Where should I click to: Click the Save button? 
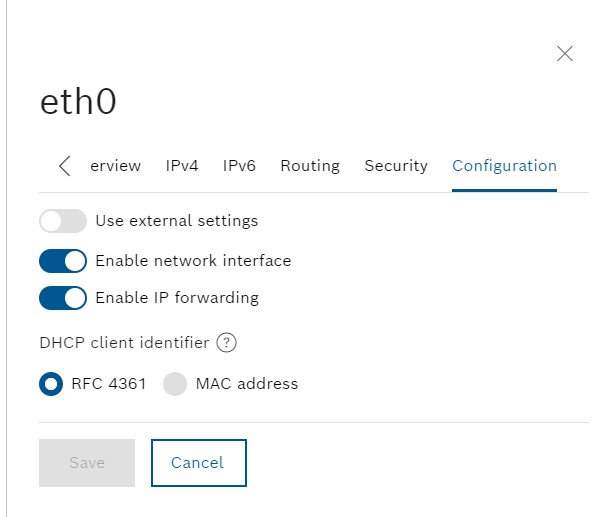tap(87, 463)
